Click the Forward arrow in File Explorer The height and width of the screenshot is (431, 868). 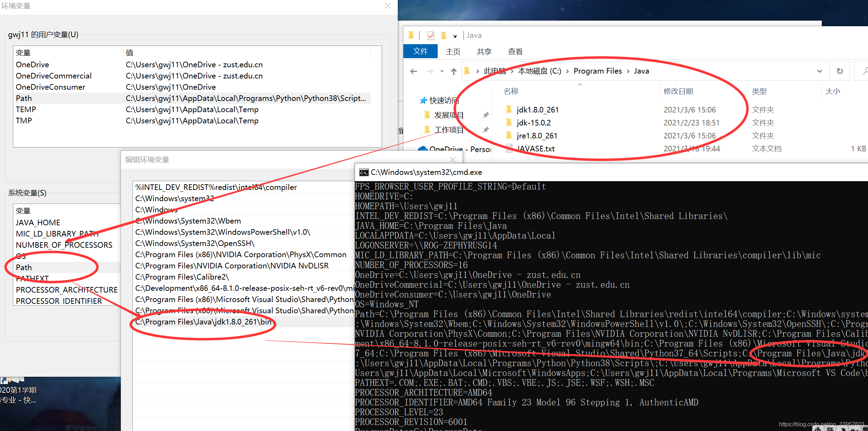tap(430, 71)
